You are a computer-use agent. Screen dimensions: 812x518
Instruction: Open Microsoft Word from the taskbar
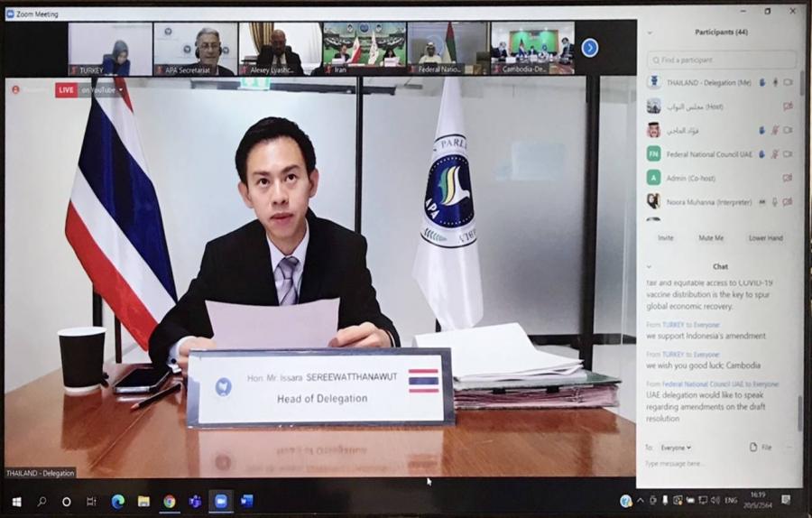pyautogui.click(x=246, y=501)
